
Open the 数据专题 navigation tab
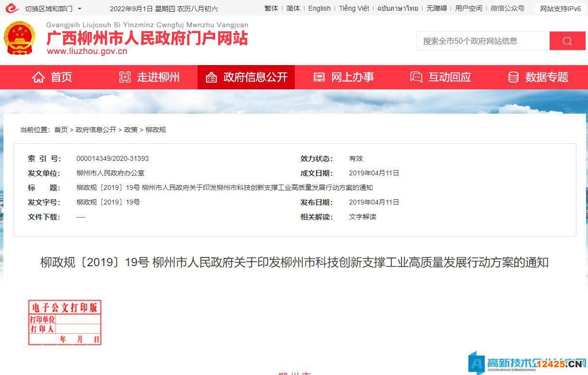click(538, 77)
